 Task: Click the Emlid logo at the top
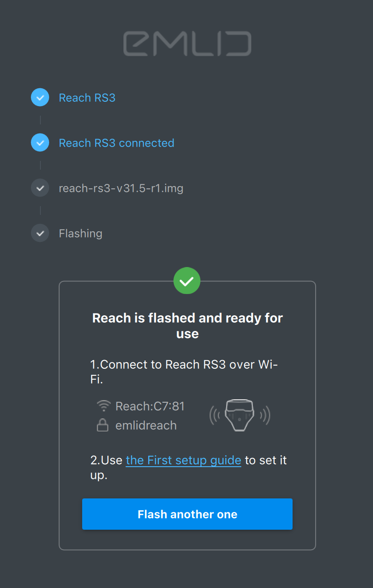[187, 43]
